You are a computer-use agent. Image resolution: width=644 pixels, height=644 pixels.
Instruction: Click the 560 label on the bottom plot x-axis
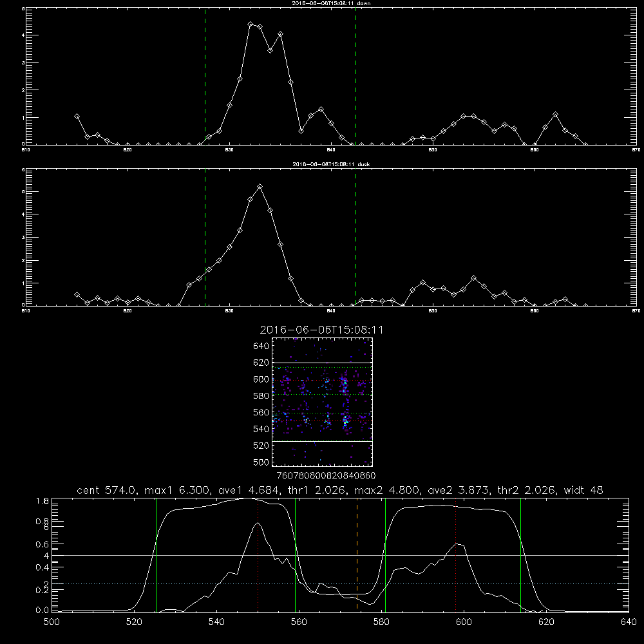[x=299, y=622]
